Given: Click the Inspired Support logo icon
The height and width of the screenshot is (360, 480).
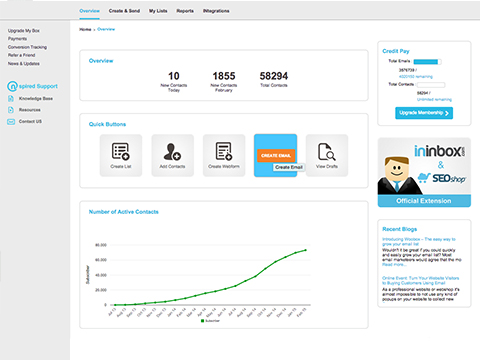Looking at the screenshot, I should coord(12,86).
